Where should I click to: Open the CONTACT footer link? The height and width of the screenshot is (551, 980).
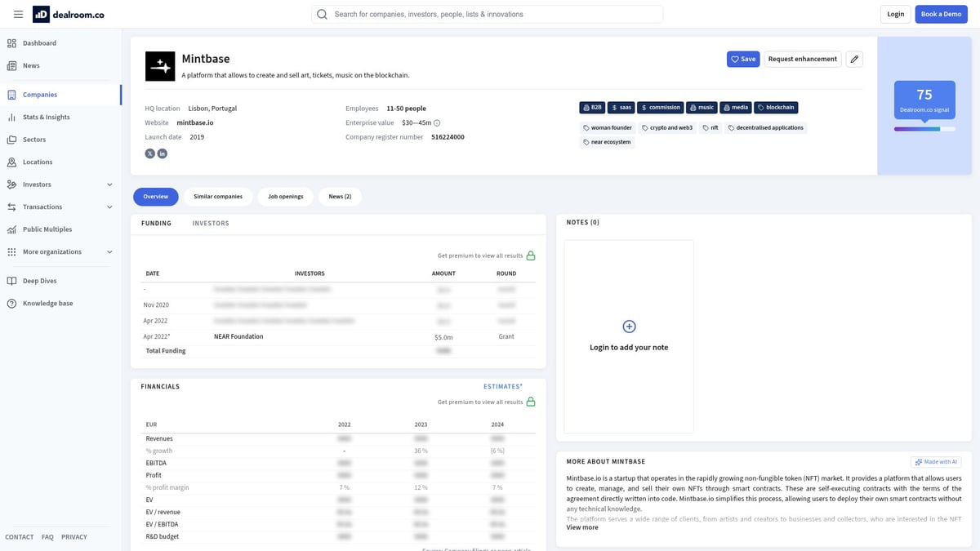click(20, 537)
